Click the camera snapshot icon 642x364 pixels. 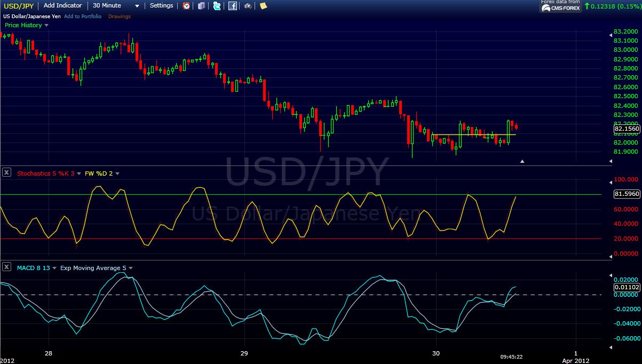[248, 6]
